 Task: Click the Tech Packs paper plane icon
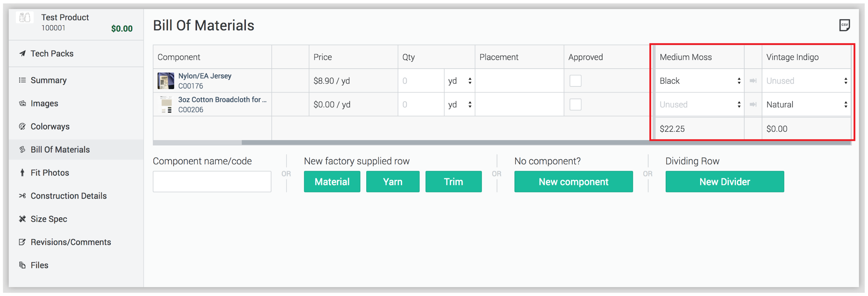coord(22,54)
